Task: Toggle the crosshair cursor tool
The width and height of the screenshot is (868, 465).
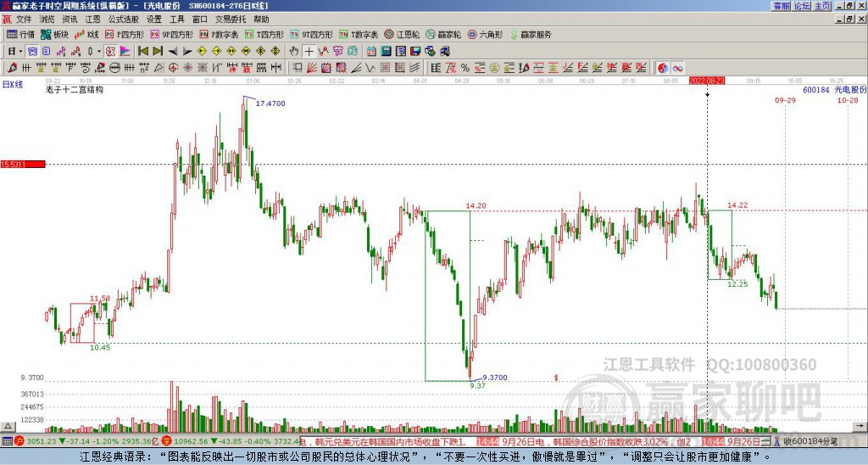Action: 309,51
